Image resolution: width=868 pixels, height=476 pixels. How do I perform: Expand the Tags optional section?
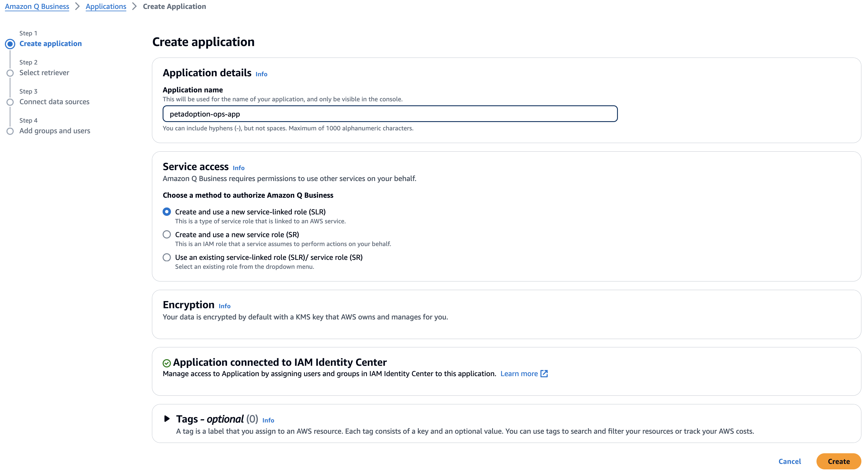click(166, 419)
